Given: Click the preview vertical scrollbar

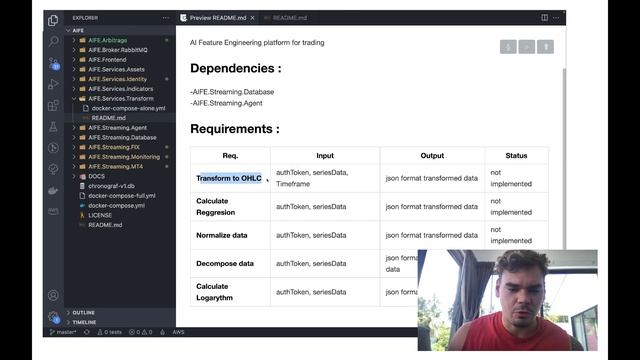Looking at the screenshot, I should tap(564, 159).
